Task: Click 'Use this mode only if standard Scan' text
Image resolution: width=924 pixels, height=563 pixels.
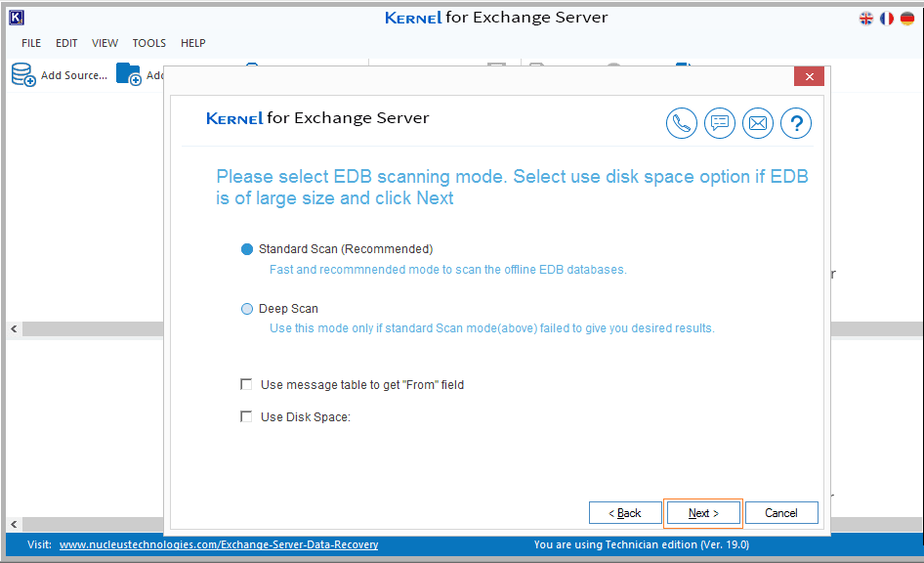Action: point(492,328)
